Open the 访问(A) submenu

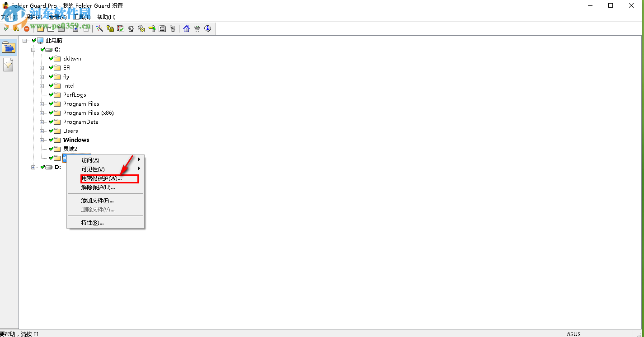106,160
